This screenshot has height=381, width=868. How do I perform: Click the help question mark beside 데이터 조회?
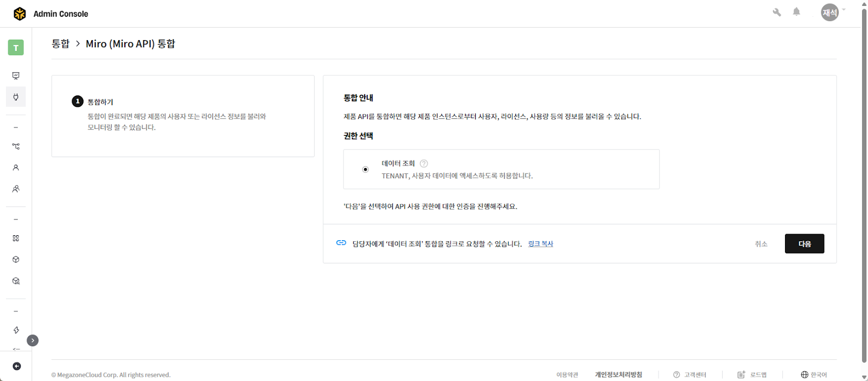click(x=424, y=163)
